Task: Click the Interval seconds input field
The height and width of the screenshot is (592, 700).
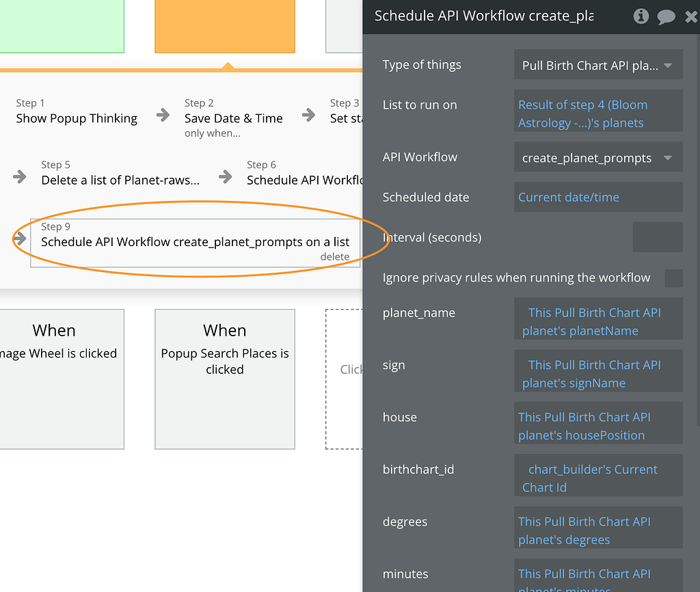Action: click(x=658, y=237)
